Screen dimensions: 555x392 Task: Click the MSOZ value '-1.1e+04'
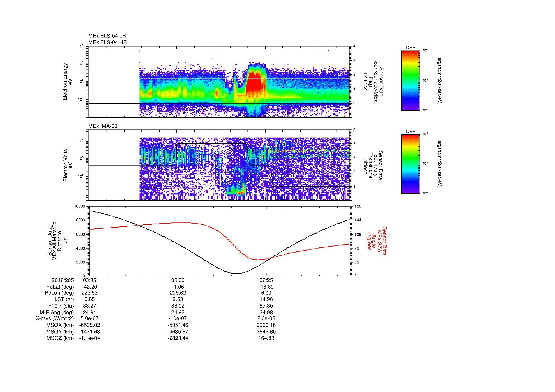click(x=89, y=338)
